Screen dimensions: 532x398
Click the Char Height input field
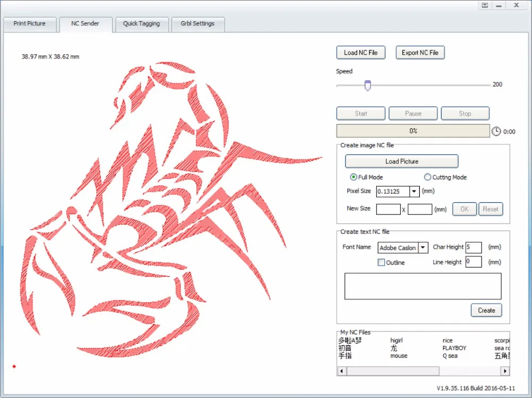(473, 247)
